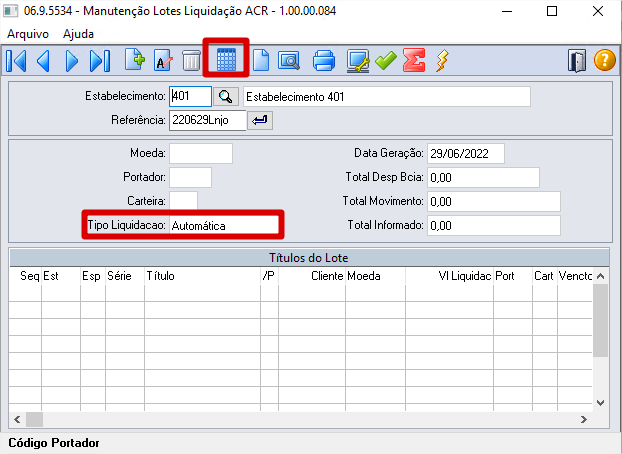Open help with question mark icon

click(x=605, y=60)
